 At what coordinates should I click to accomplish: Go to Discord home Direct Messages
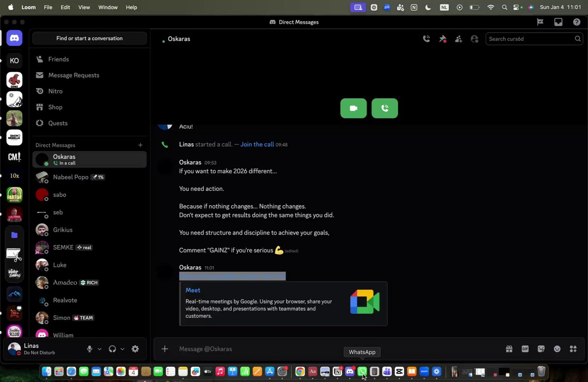point(14,39)
